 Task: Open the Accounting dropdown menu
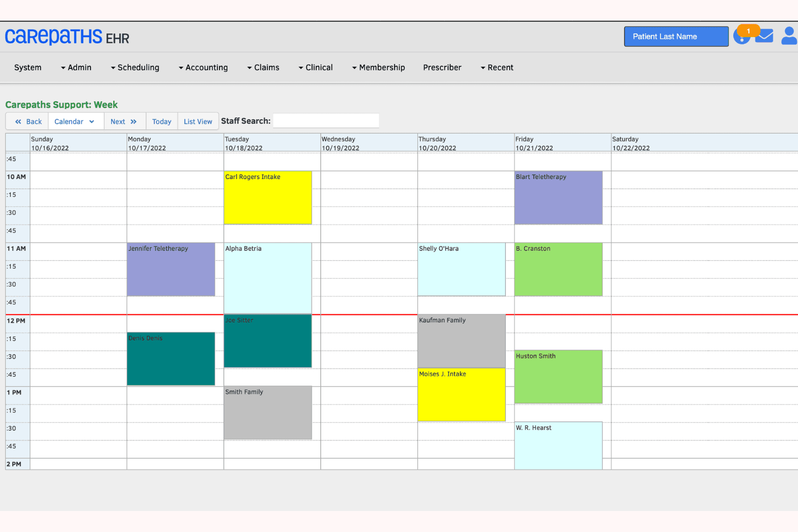(x=203, y=67)
